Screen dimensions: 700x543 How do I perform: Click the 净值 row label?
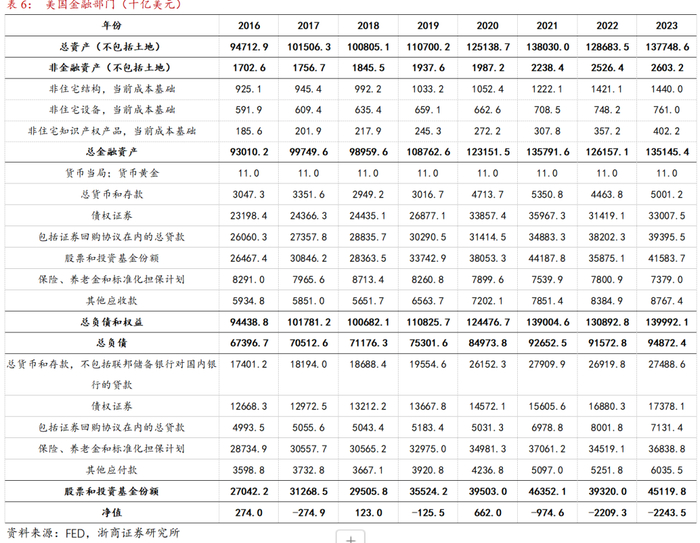tap(112, 513)
